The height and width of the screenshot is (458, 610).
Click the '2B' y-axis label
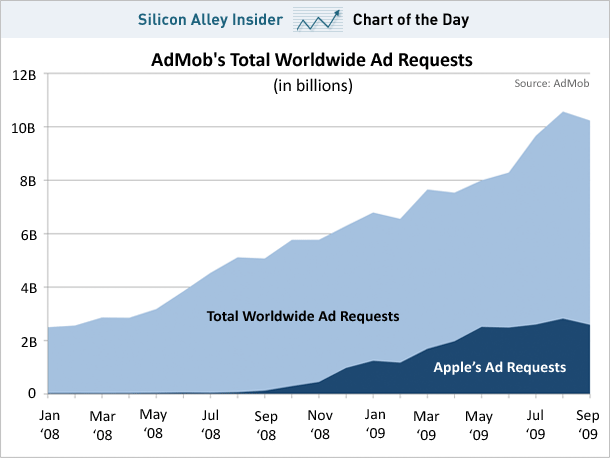tap(29, 342)
